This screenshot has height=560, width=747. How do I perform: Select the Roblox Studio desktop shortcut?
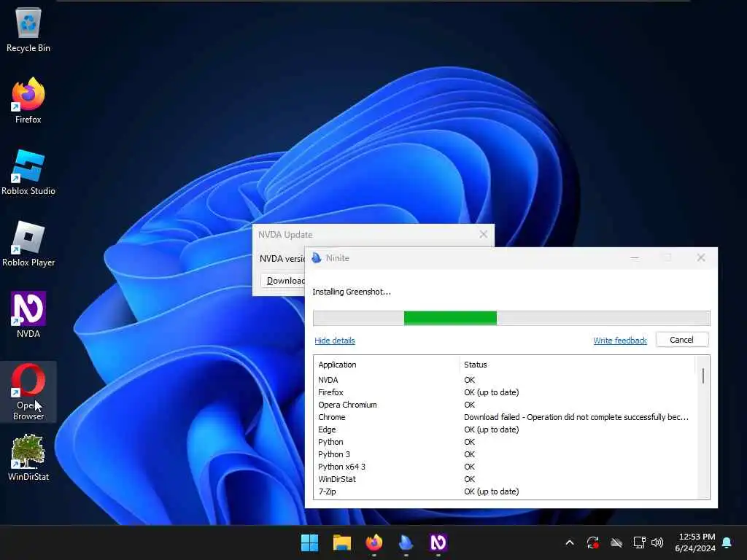(x=28, y=172)
